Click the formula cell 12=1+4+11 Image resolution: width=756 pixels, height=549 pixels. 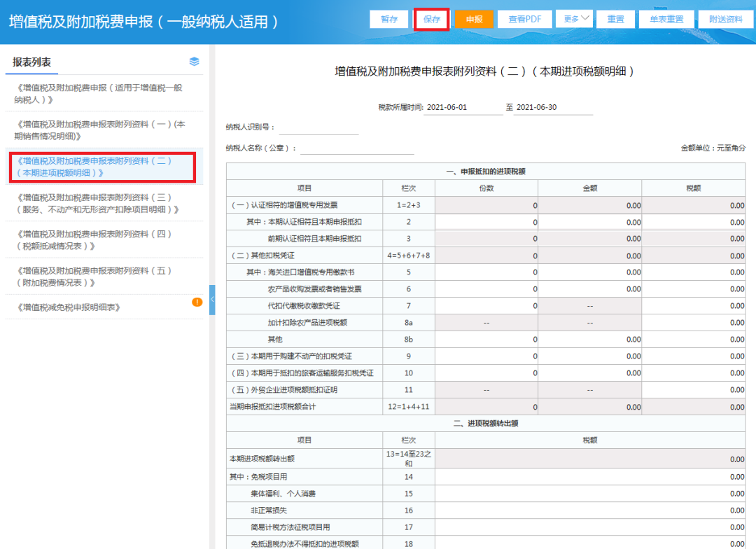408,407
